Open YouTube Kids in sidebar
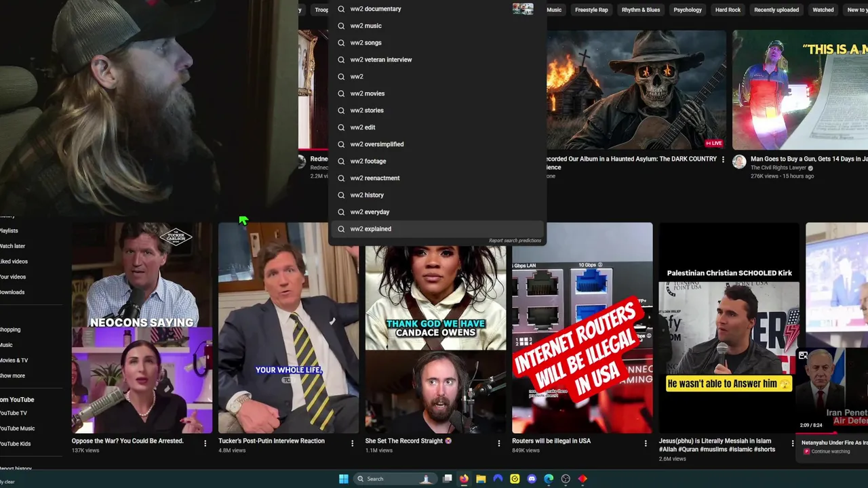The width and height of the screenshot is (868, 488). [x=15, y=444]
